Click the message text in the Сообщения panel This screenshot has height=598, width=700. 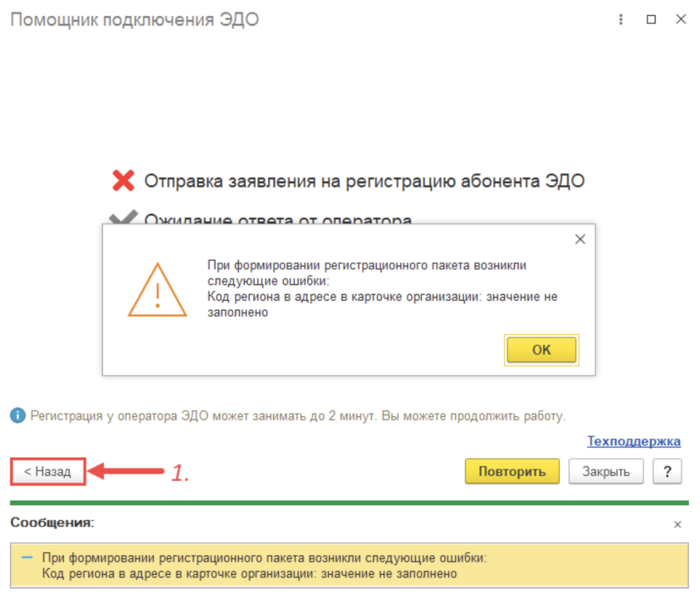[x=265, y=565]
